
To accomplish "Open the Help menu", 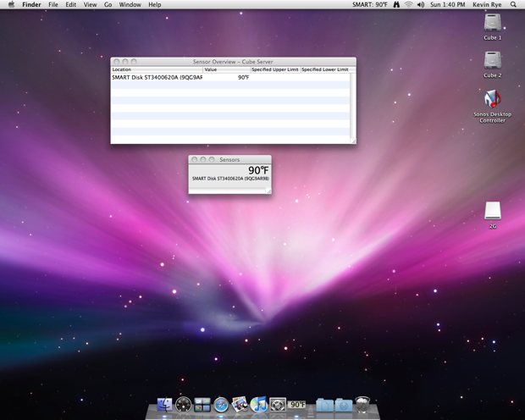I will pyautogui.click(x=155, y=4).
